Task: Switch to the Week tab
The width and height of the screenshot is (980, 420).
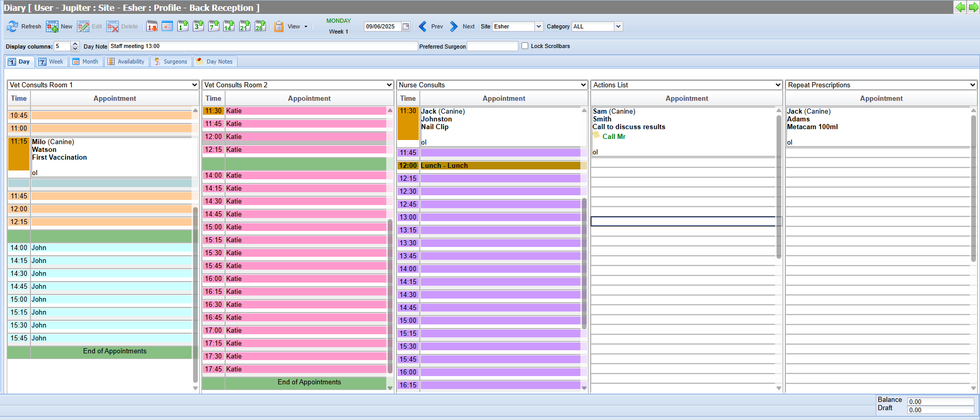Action: point(51,61)
